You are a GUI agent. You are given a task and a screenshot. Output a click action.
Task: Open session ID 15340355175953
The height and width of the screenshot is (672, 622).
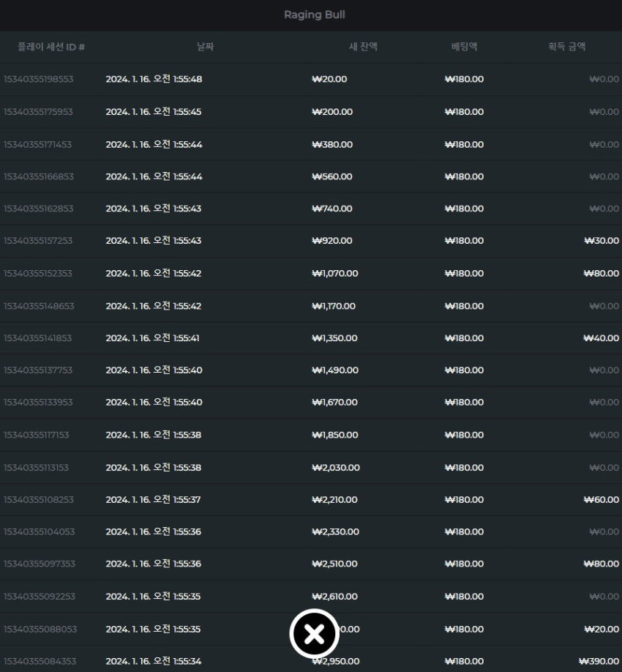38,112
